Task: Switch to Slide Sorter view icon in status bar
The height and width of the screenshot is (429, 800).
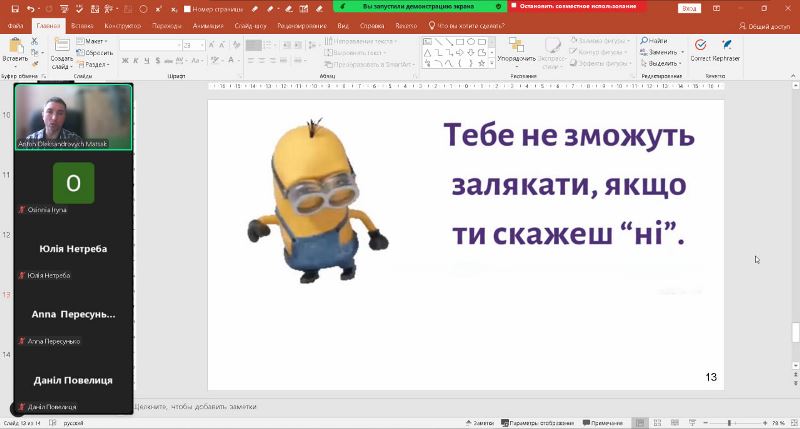Action: (x=657, y=423)
